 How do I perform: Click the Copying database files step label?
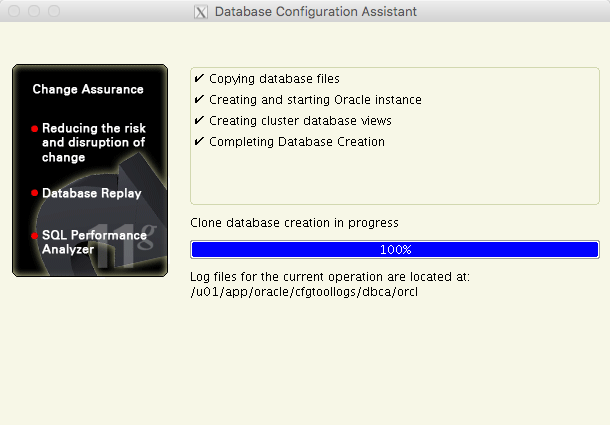coord(274,78)
